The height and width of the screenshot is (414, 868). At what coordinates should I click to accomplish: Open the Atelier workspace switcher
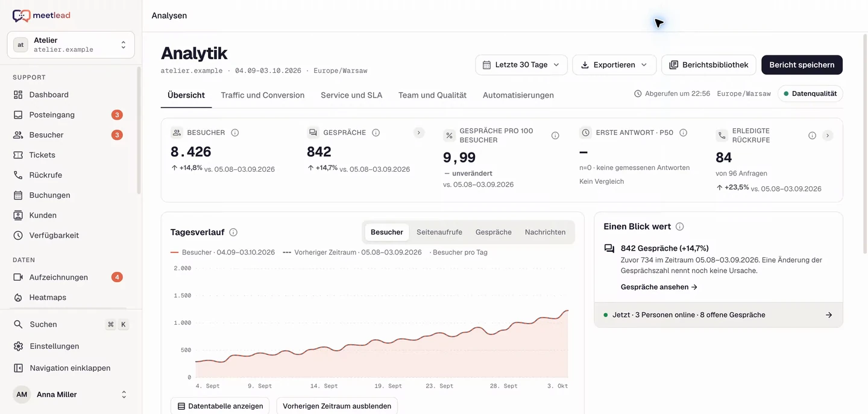pyautogui.click(x=71, y=45)
